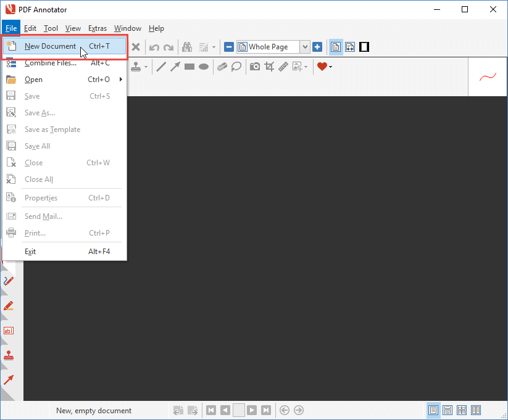The height and width of the screenshot is (420, 508).
Task: Switch to continuous page display mode
Action: [x=448, y=410]
